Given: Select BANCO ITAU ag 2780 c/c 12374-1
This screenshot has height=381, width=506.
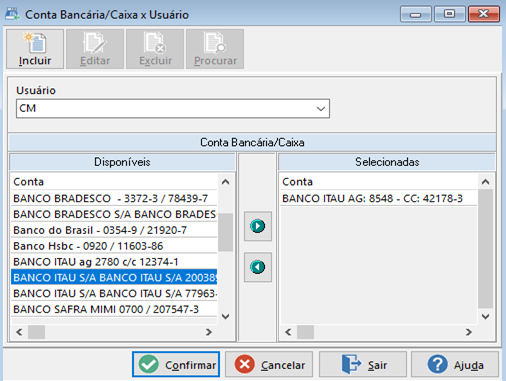Looking at the screenshot, I should [x=114, y=262].
